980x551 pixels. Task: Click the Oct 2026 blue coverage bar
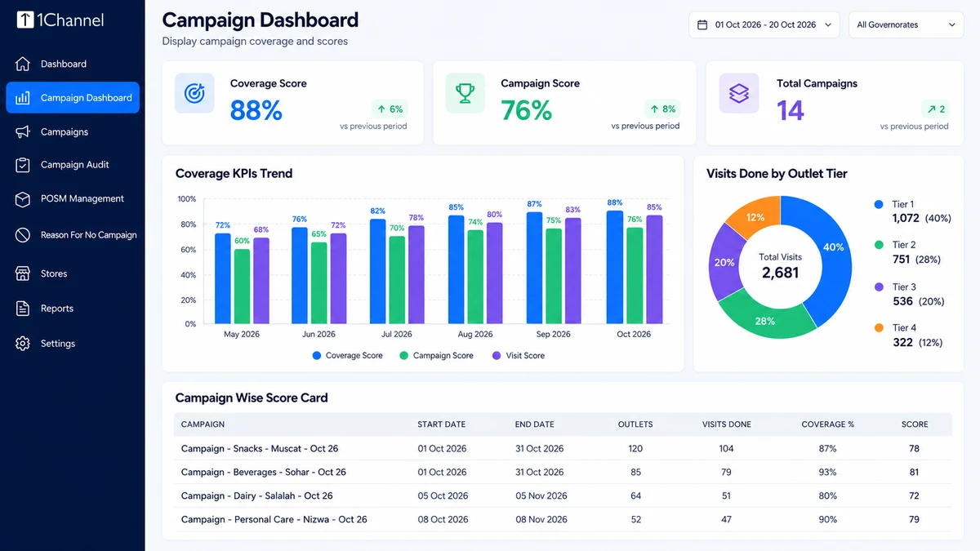click(x=615, y=267)
